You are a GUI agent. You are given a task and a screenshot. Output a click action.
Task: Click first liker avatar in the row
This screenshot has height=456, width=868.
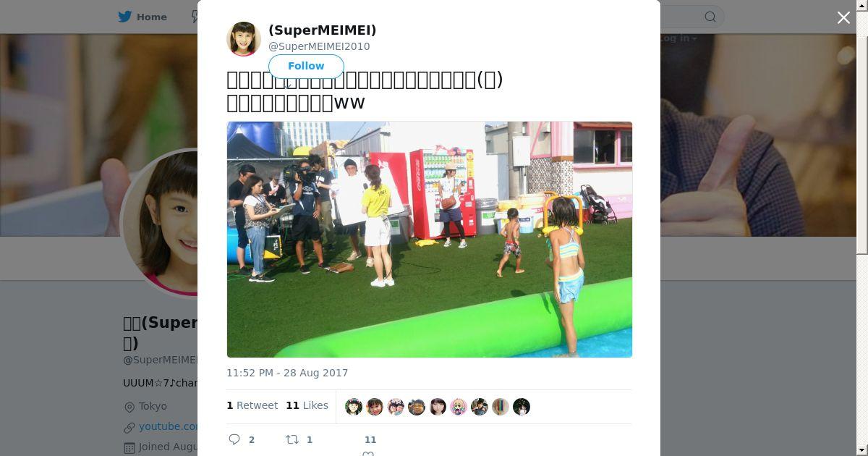(x=354, y=407)
